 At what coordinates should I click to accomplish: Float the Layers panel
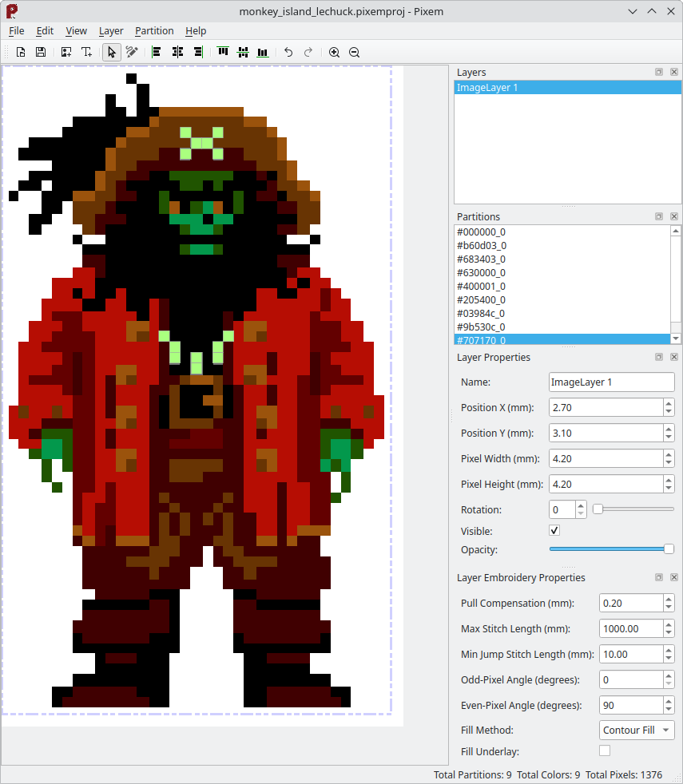pos(659,72)
